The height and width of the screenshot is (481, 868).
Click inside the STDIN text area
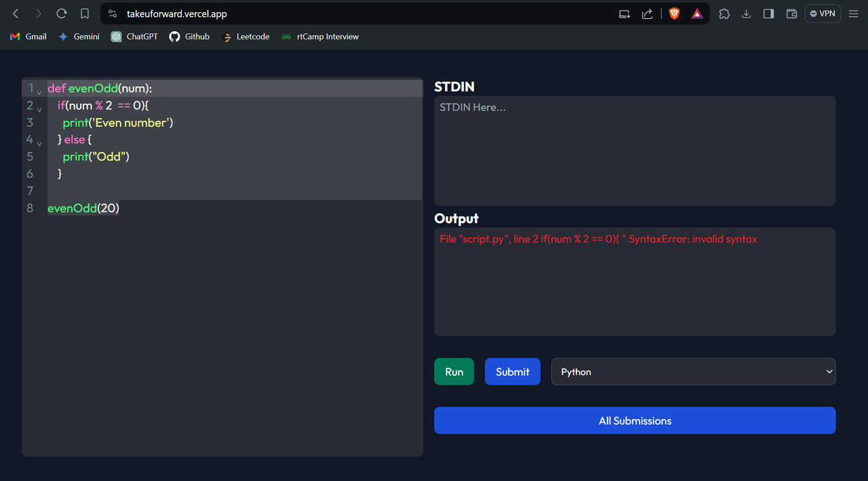click(635, 151)
